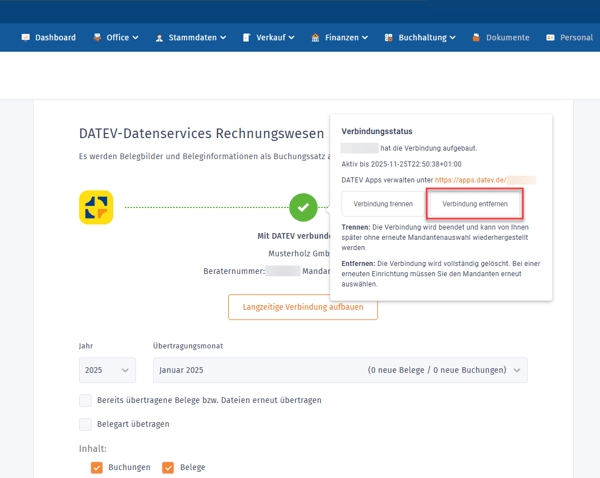The height and width of the screenshot is (478, 600).
Task: Uncheck the Buchungen content checkbox
Action: coord(97,467)
